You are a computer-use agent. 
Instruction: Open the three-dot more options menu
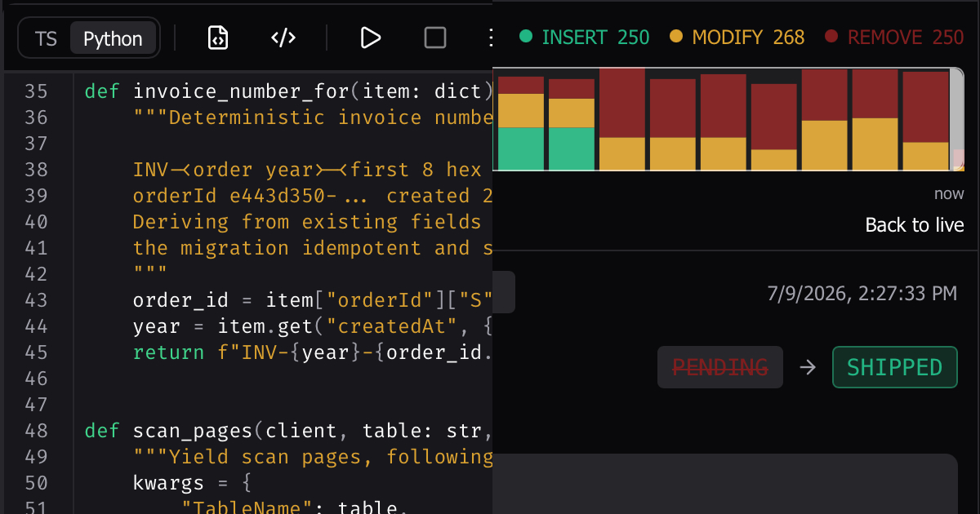[x=489, y=38]
